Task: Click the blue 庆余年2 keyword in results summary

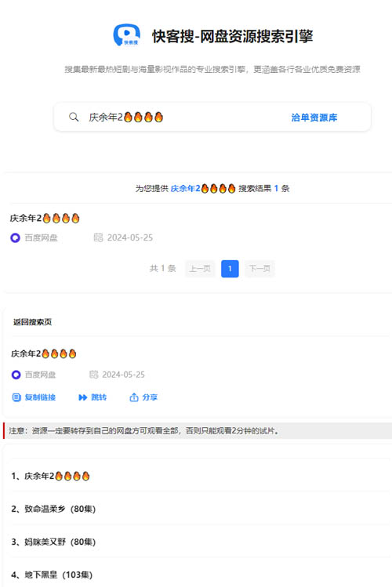Action: click(x=203, y=188)
